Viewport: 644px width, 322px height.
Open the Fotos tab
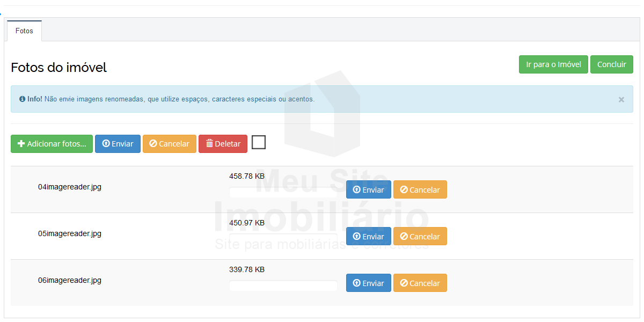tap(24, 31)
